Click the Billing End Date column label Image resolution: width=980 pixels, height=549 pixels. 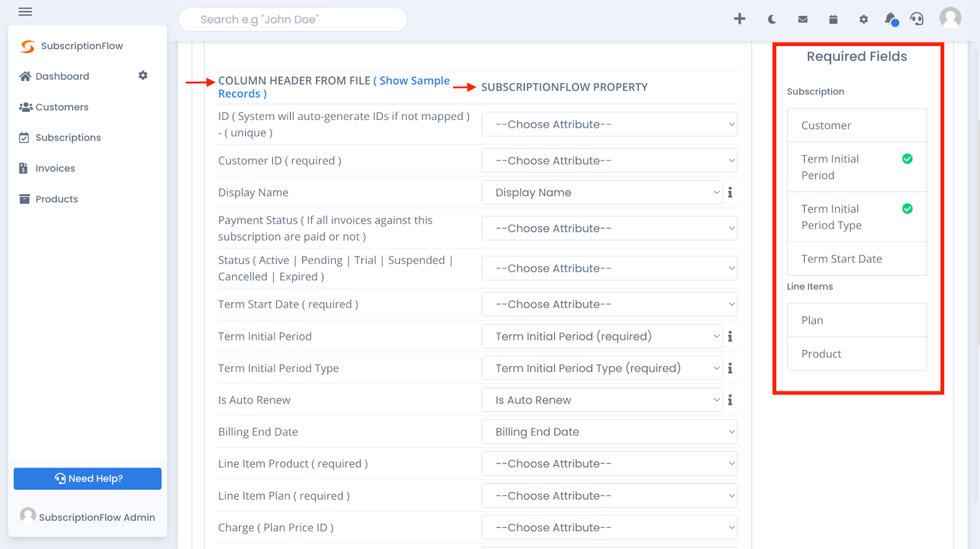pos(258,431)
